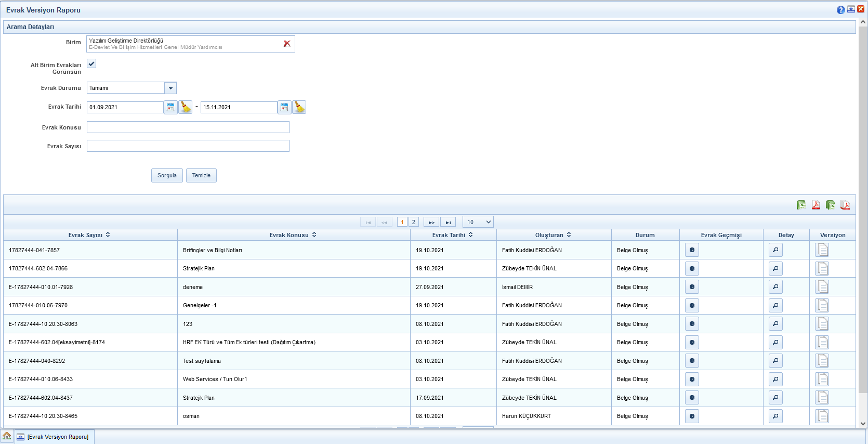868x444 pixels.
Task: View history of document 17827444-041-7857
Action: click(x=692, y=250)
